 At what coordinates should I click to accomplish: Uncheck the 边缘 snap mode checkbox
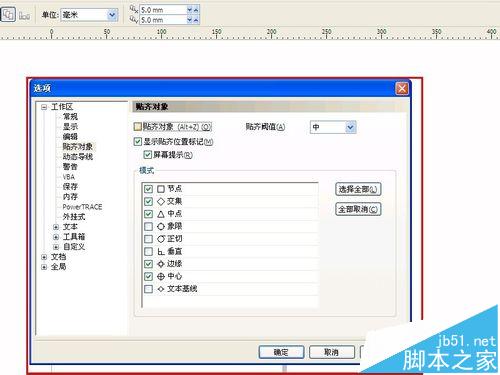148,264
